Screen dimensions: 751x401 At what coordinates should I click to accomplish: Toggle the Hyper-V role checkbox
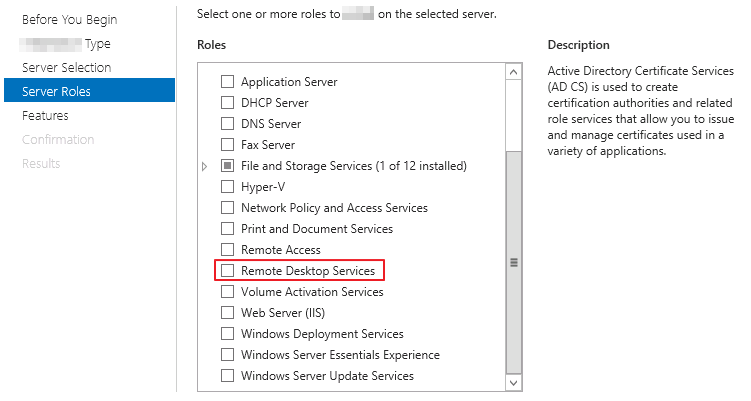click(x=228, y=187)
